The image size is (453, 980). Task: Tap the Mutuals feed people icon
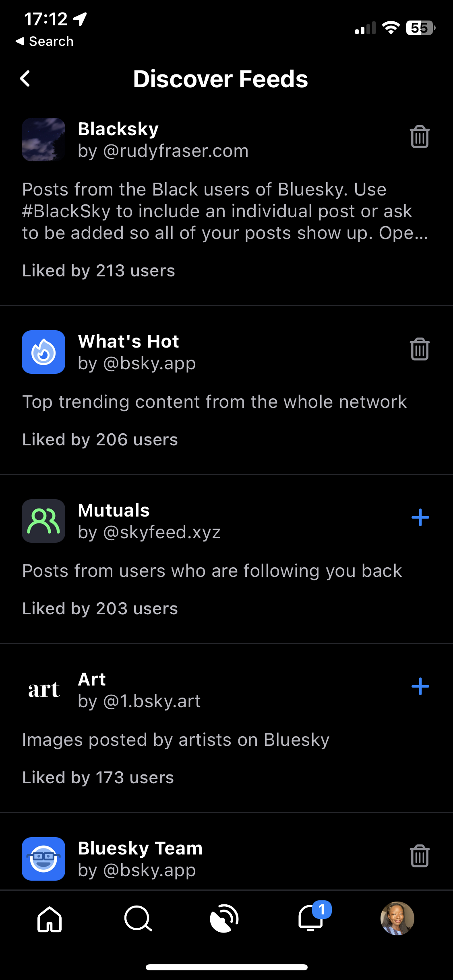[x=43, y=521]
